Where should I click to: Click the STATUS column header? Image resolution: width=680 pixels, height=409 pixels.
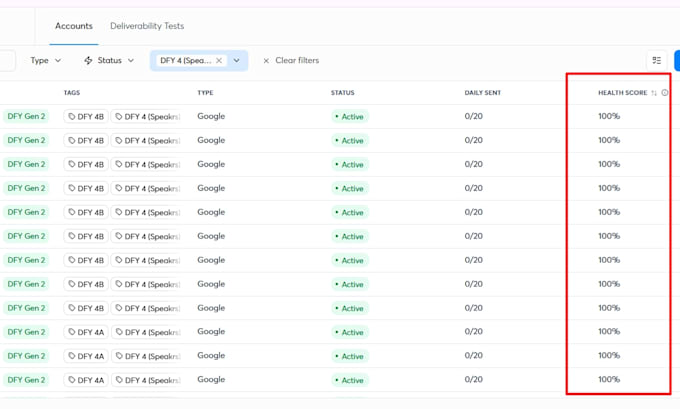[x=343, y=93]
